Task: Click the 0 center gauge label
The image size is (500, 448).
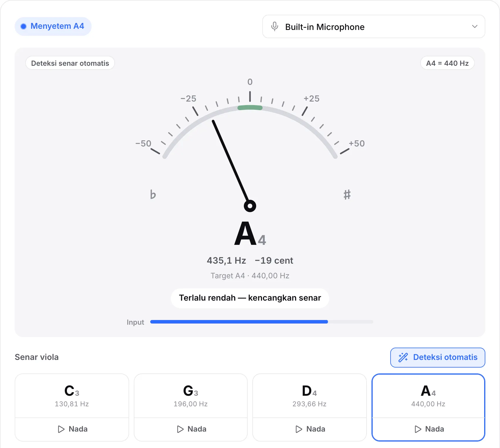Action: pos(250,82)
